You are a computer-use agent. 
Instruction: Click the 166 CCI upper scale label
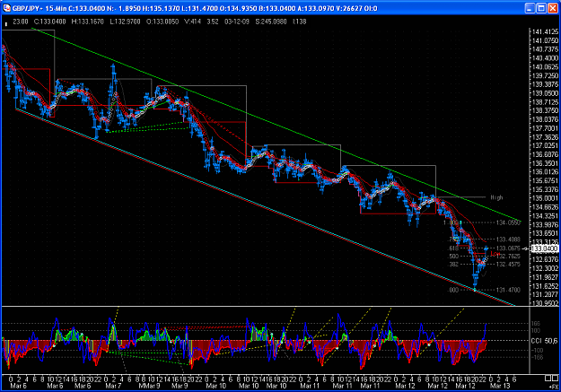[535, 324]
